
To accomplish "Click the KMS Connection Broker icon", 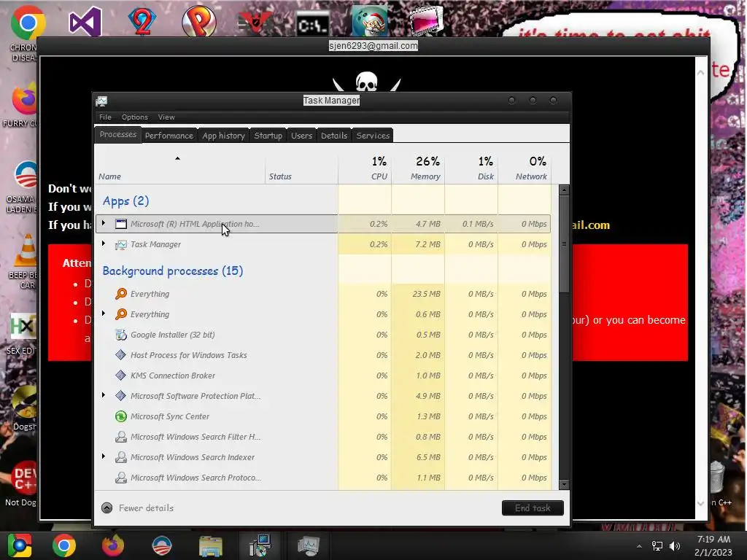I will 121,376.
